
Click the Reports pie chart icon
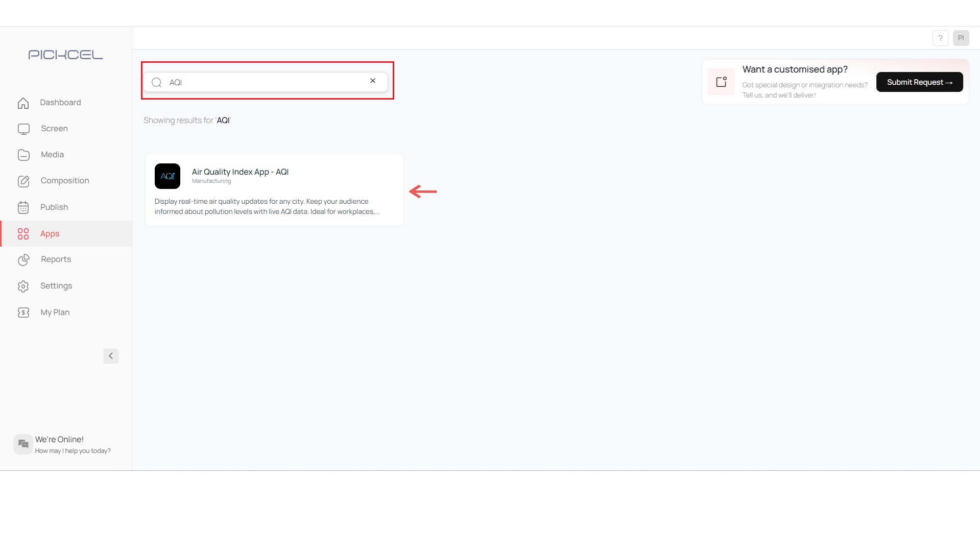23,259
